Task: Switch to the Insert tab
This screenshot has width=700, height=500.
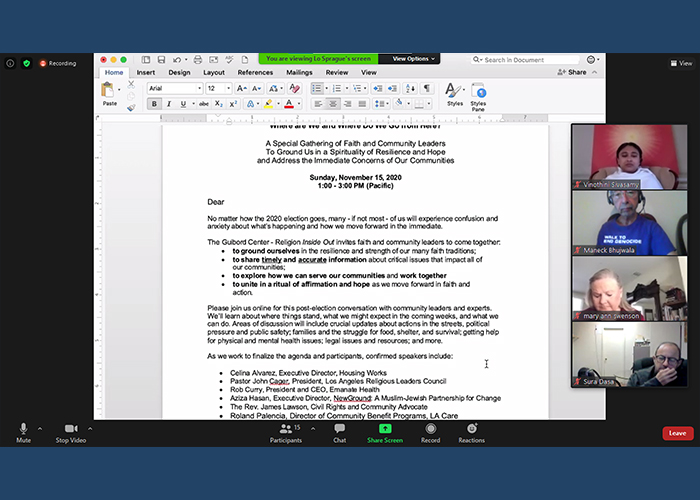Action: click(146, 72)
